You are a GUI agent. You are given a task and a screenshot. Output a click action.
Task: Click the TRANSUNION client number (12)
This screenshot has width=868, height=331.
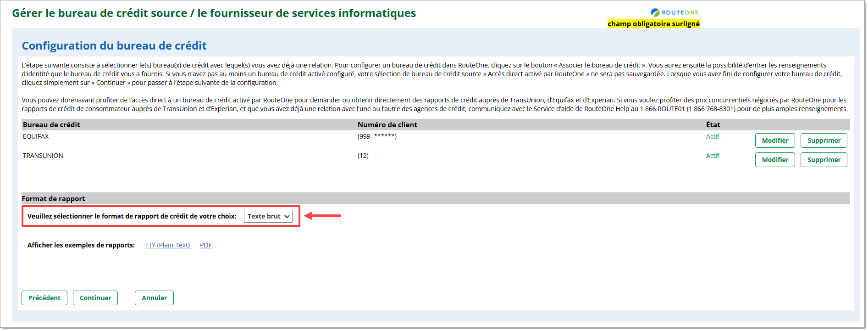(363, 156)
